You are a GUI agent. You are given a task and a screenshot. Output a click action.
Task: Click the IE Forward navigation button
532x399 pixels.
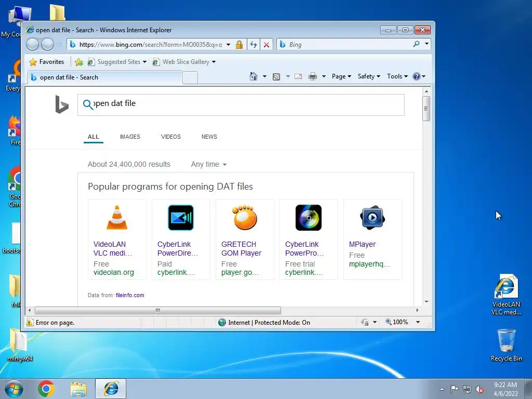[x=47, y=45]
